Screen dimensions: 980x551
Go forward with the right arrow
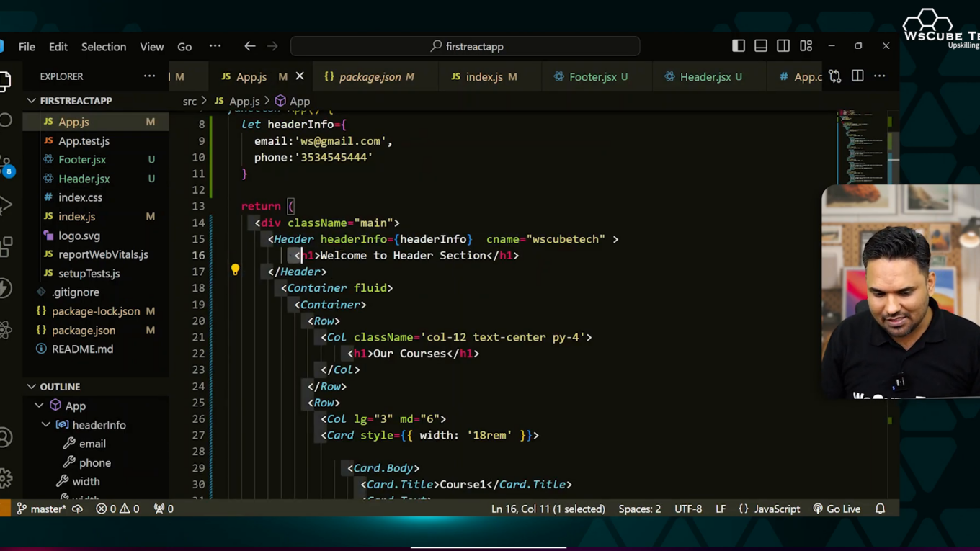[x=272, y=46]
